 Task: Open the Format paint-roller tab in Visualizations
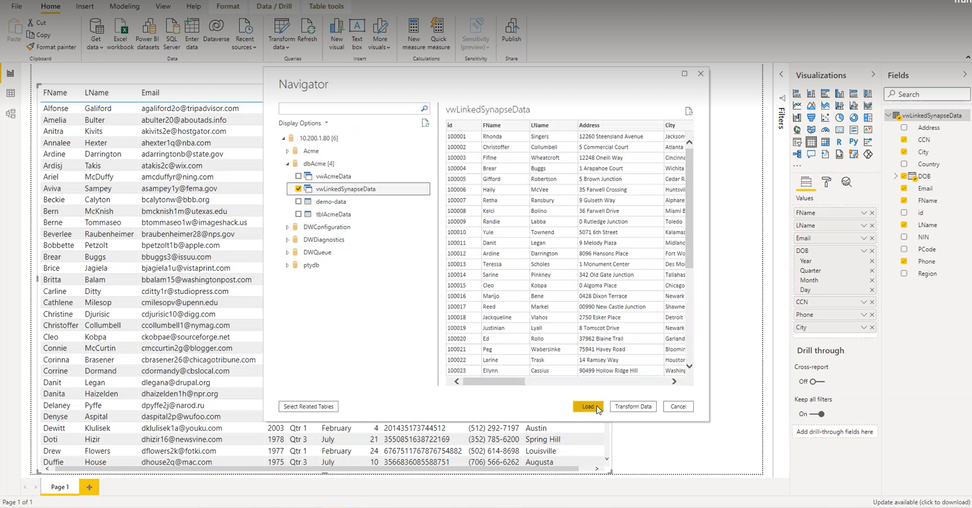click(x=826, y=182)
